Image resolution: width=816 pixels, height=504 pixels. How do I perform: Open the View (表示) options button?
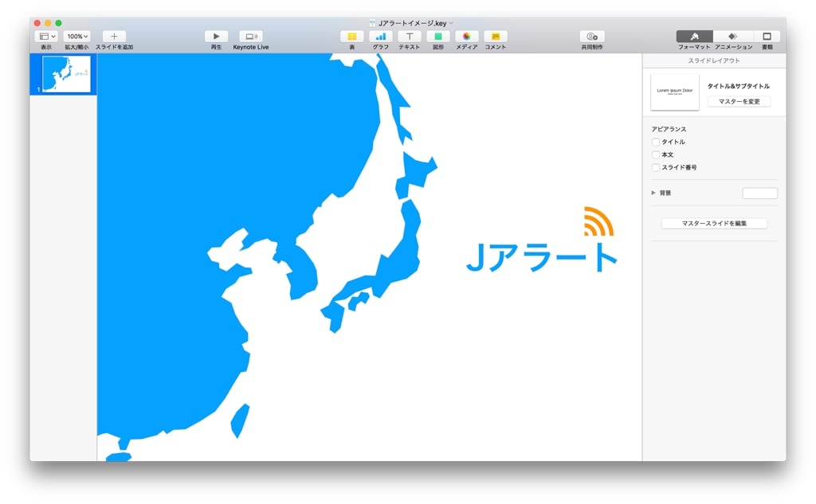click(x=46, y=37)
